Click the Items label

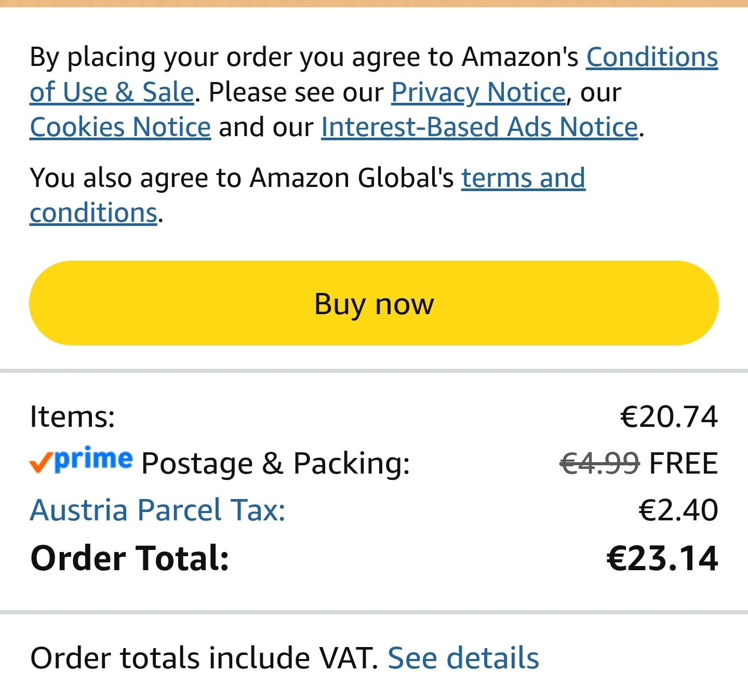(x=73, y=417)
